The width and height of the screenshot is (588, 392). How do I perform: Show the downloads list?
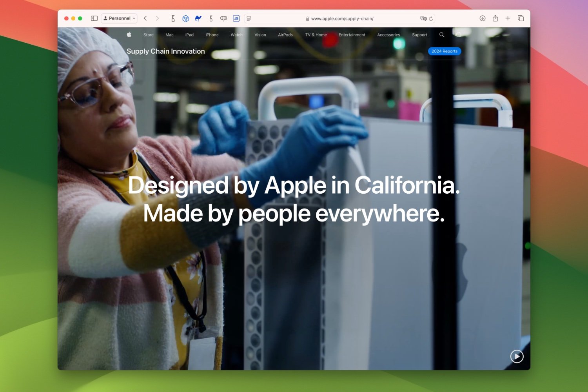483,18
